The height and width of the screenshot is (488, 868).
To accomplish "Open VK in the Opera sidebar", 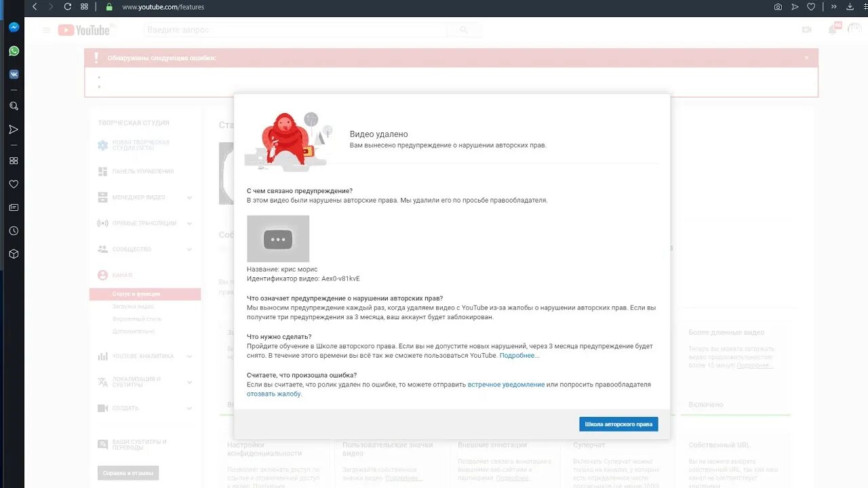I will point(14,74).
